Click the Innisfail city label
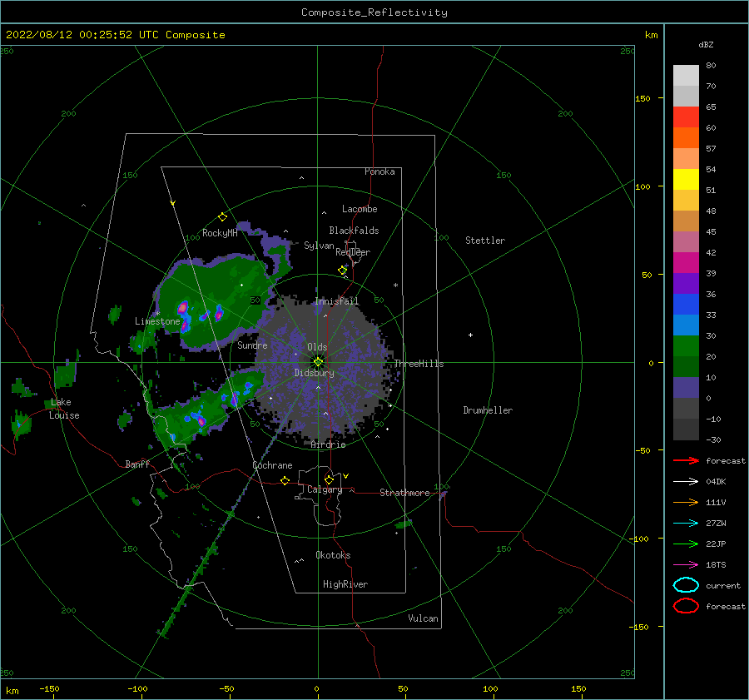The image size is (749, 700). click(x=336, y=301)
